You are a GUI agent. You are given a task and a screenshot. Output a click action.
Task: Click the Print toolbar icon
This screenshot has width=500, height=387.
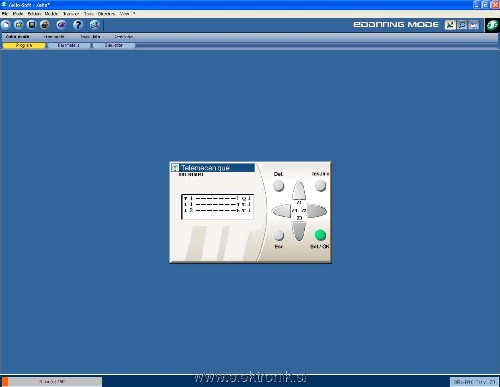pyautogui.click(x=45, y=25)
